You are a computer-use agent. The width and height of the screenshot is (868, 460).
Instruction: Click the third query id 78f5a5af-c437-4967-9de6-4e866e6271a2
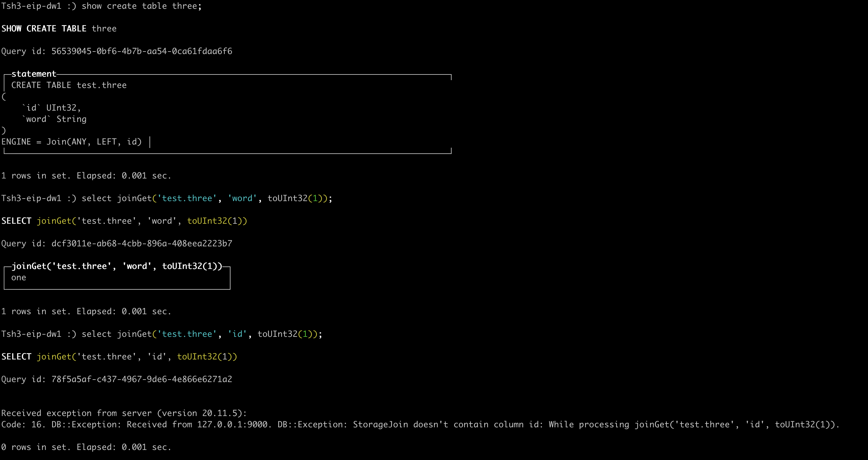[x=142, y=379]
